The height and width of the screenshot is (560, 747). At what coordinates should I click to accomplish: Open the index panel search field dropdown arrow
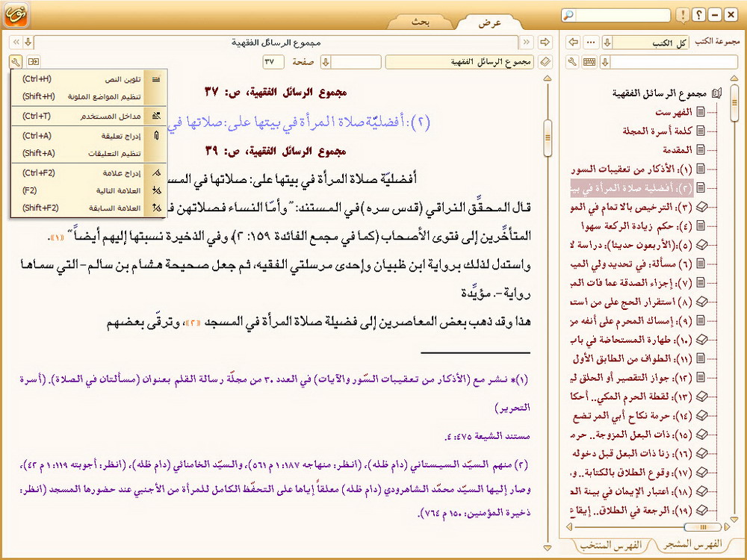[605, 62]
